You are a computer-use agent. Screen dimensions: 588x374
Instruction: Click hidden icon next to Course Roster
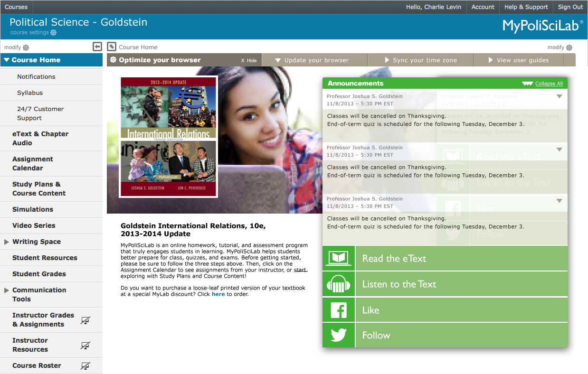85,366
